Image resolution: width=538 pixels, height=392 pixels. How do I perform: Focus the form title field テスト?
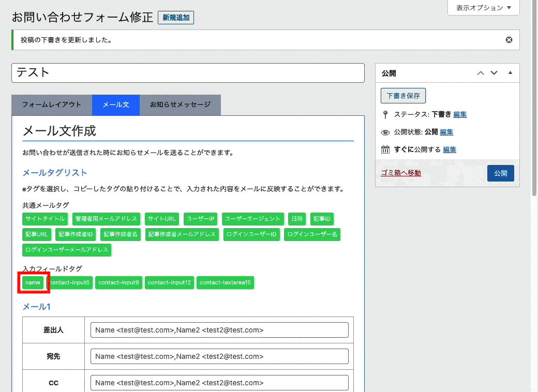pos(188,73)
